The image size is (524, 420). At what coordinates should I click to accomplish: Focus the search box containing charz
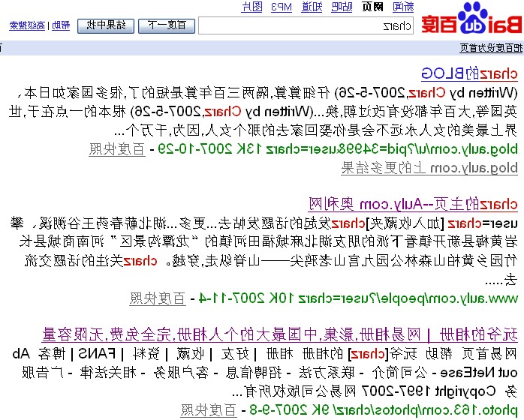pos(306,26)
